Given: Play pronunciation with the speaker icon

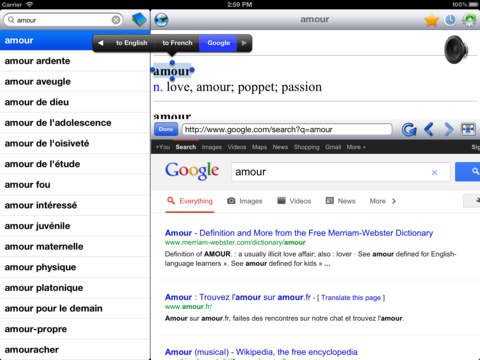Looking at the screenshot, I should (x=456, y=50).
